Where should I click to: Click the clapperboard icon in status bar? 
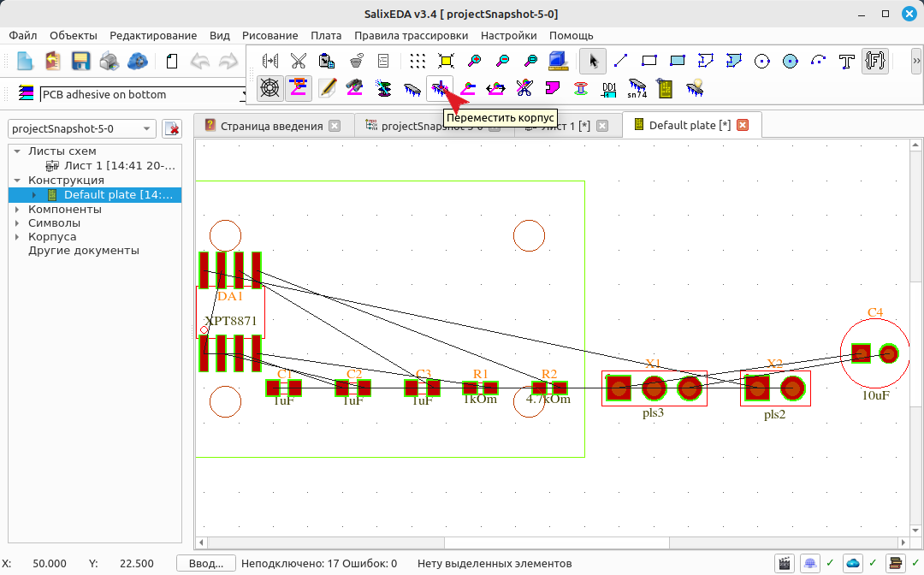785,564
